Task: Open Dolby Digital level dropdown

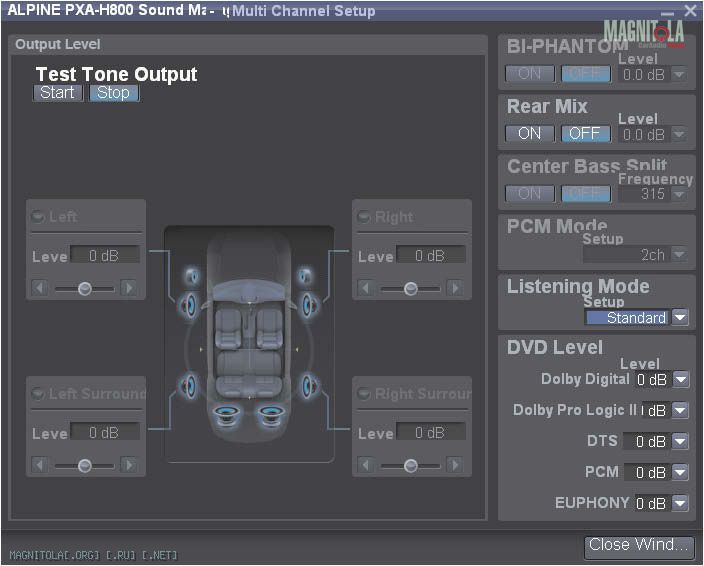Action: point(681,379)
